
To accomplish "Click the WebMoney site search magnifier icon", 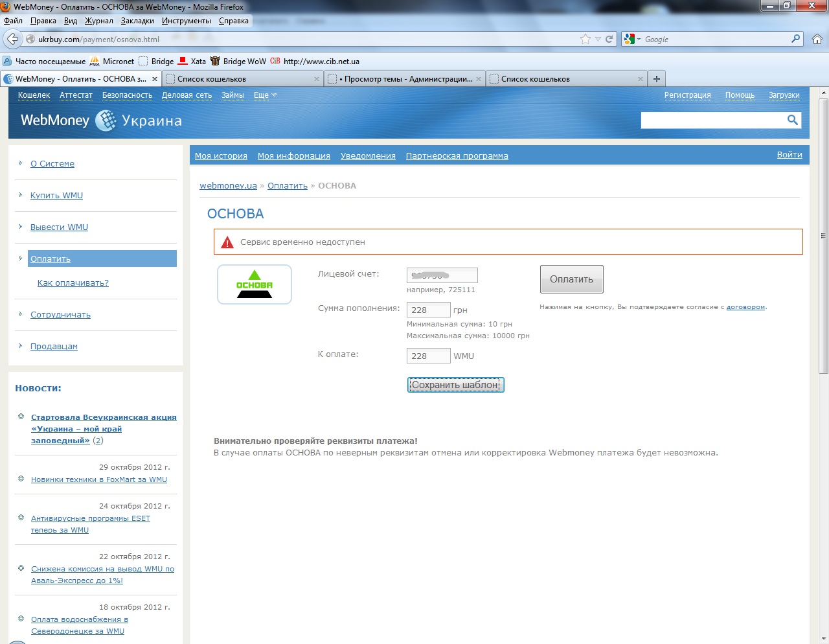I will click(792, 120).
